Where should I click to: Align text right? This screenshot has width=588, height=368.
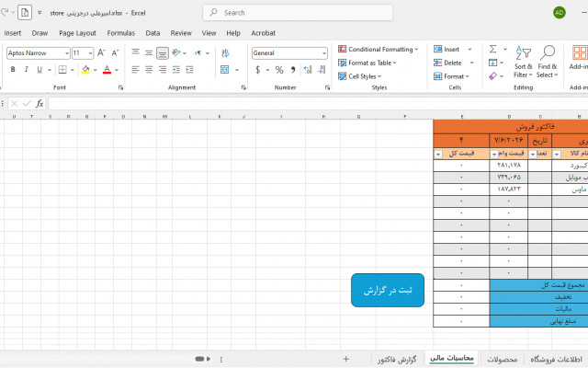(x=163, y=70)
